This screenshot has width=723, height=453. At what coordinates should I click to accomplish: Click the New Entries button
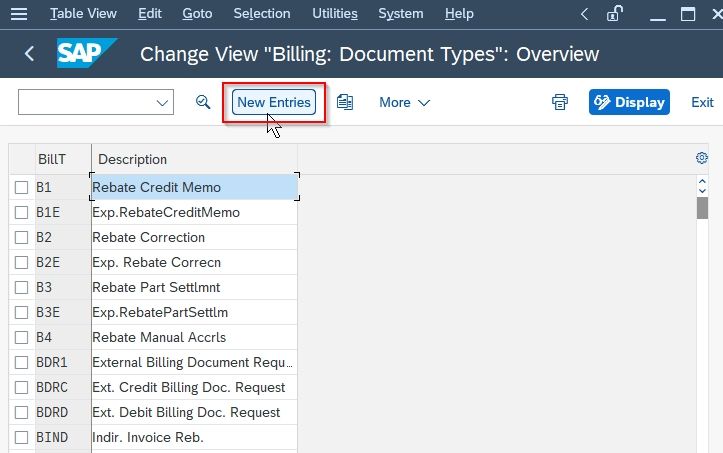tap(274, 102)
